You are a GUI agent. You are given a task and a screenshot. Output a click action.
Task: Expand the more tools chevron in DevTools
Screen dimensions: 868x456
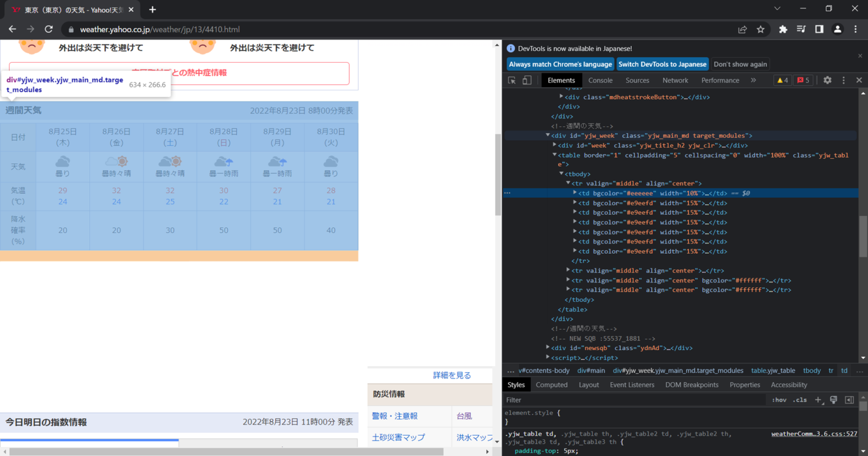(x=752, y=80)
